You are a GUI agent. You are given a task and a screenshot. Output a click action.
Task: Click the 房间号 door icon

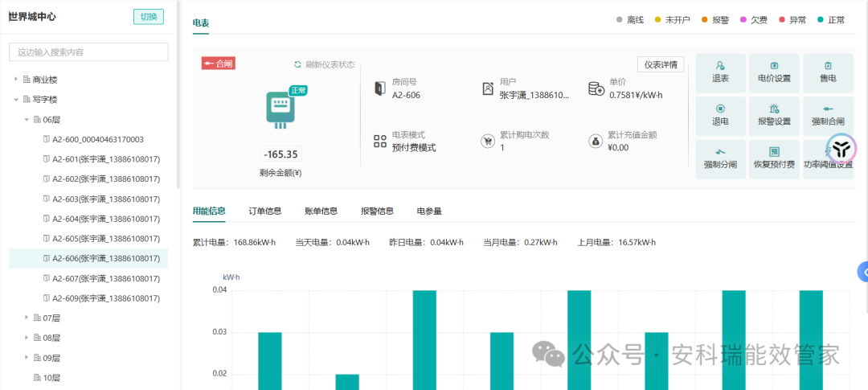click(x=379, y=88)
